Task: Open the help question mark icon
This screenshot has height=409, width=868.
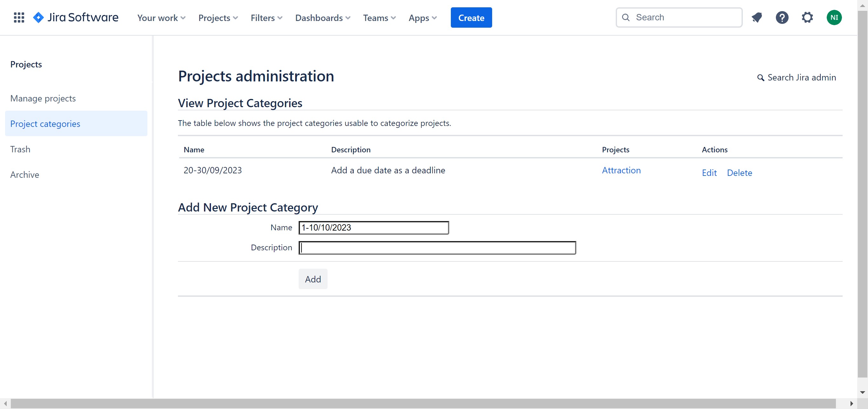Action: 782,17
